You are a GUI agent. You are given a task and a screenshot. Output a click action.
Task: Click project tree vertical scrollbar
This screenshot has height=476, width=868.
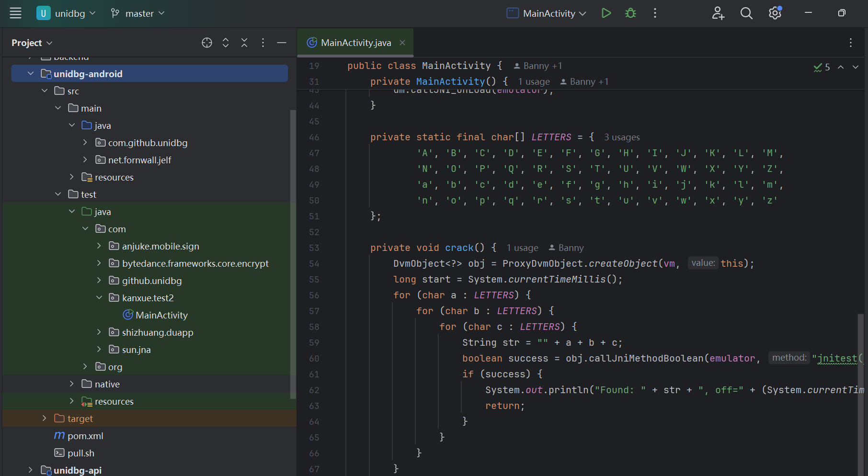click(293, 254)
